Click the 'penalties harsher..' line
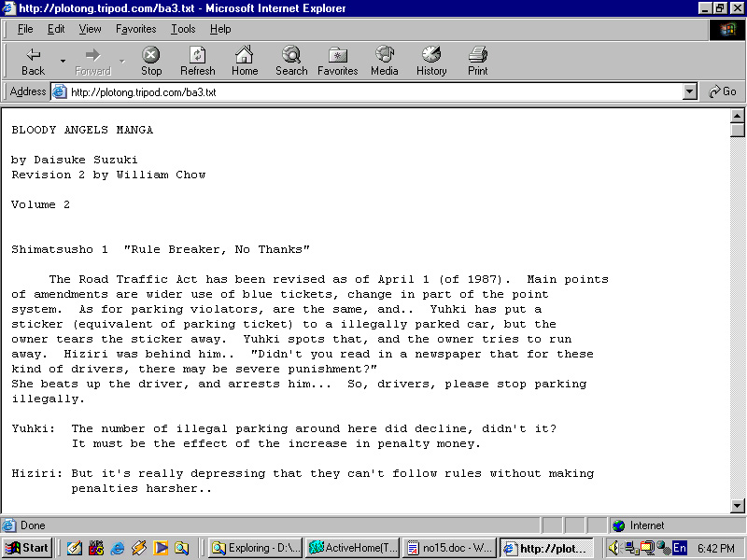 [x=142, y=488]
